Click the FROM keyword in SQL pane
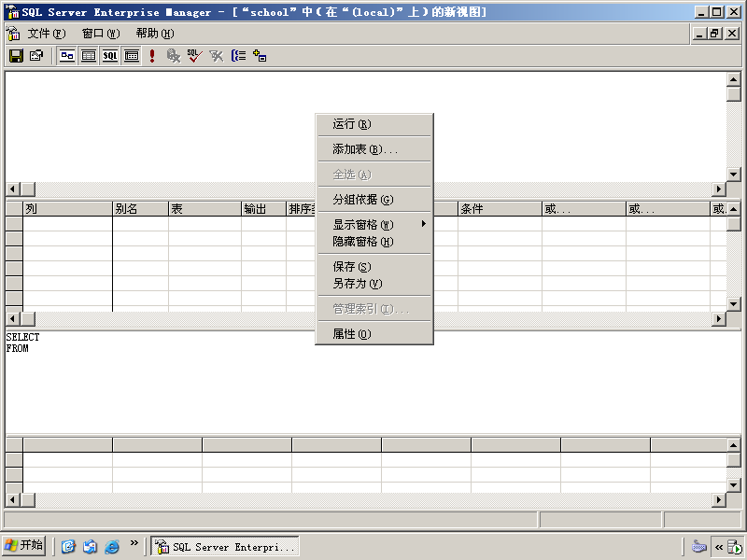Screen dimensions: 747x560 pyautogui.click(x=17, y=348)
